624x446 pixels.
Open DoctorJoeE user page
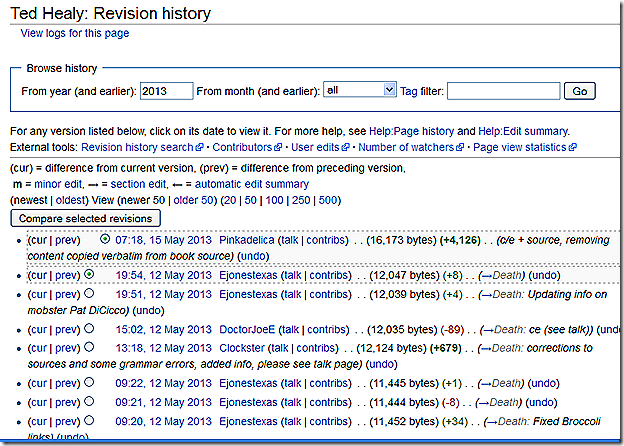pos(247,330)
